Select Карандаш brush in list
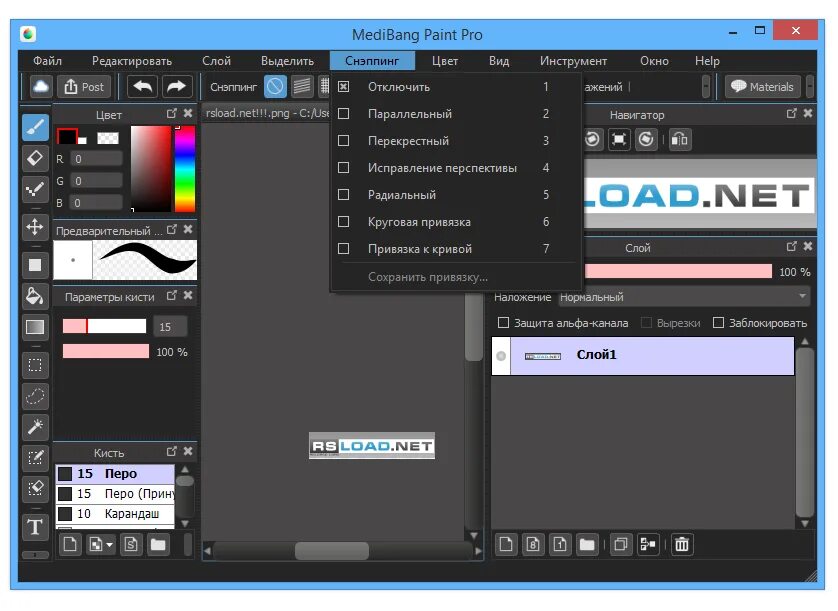This screenshot has height=611, width=838. click(x=115, y=514)
